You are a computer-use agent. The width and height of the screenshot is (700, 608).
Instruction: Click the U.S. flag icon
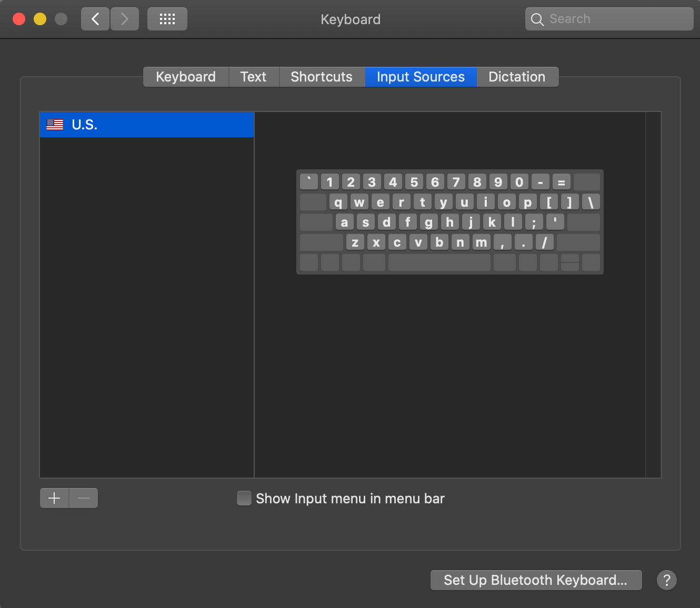pos(55,125)
